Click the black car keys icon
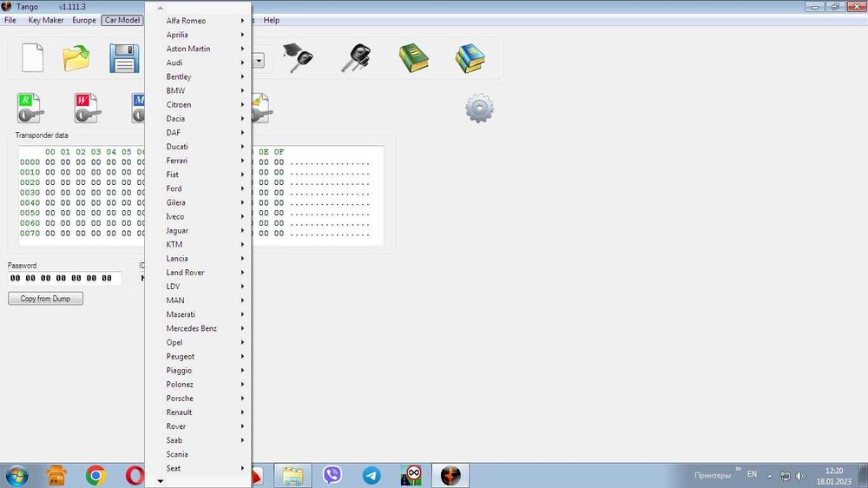868x488 pixels. pyautogui.click(x=355, y=58)
